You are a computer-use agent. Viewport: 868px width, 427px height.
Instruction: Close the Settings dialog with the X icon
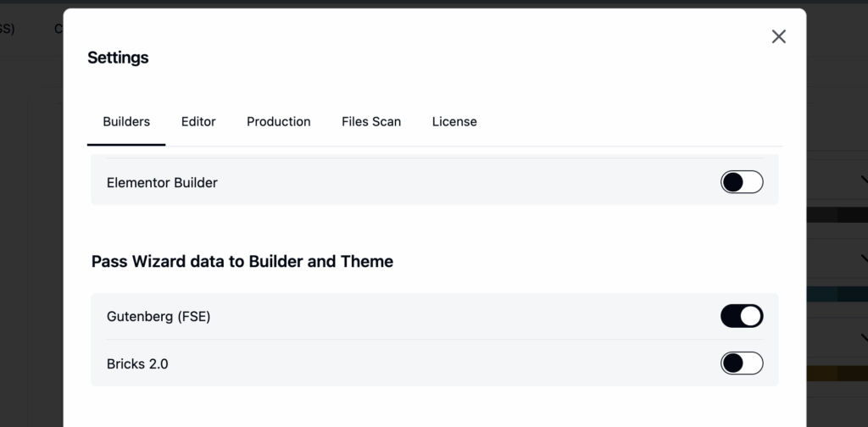coord(778,36)
